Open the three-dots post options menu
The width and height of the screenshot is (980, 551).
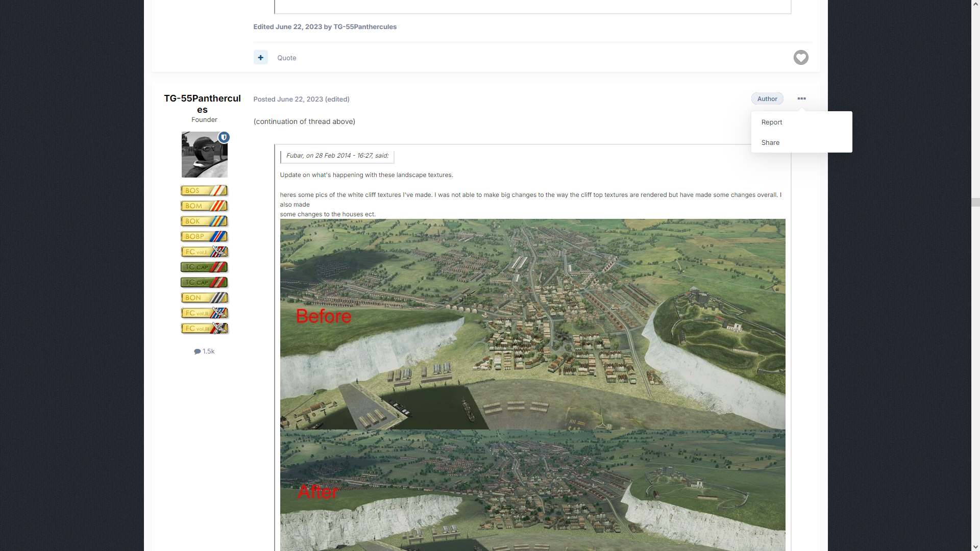[801, 98]
